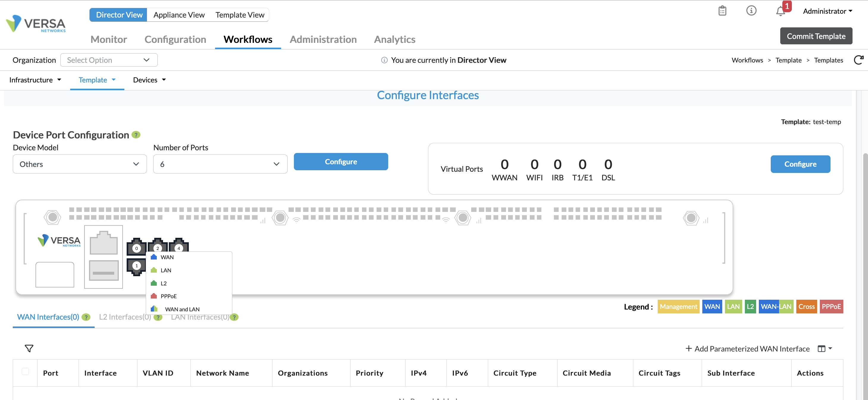Open the WAN Interfaces(0) tab
Screen dimensions: 868x400
coord(48,317)
